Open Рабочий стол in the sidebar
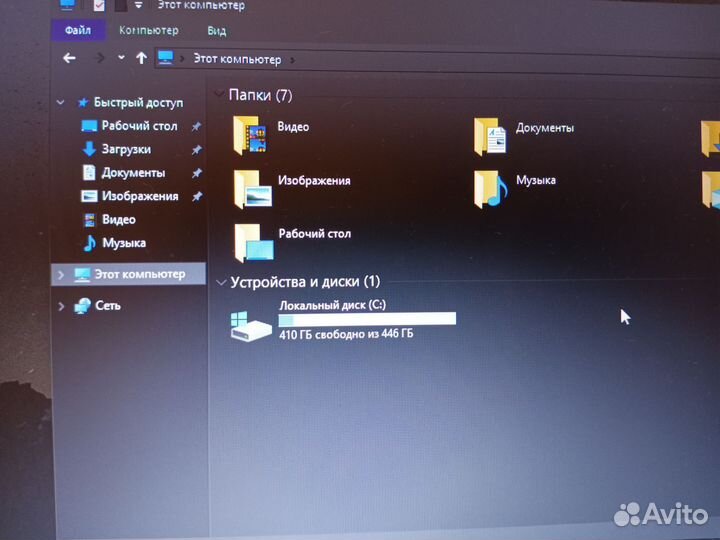Screen dimensions: 720x540 [139, 126]
